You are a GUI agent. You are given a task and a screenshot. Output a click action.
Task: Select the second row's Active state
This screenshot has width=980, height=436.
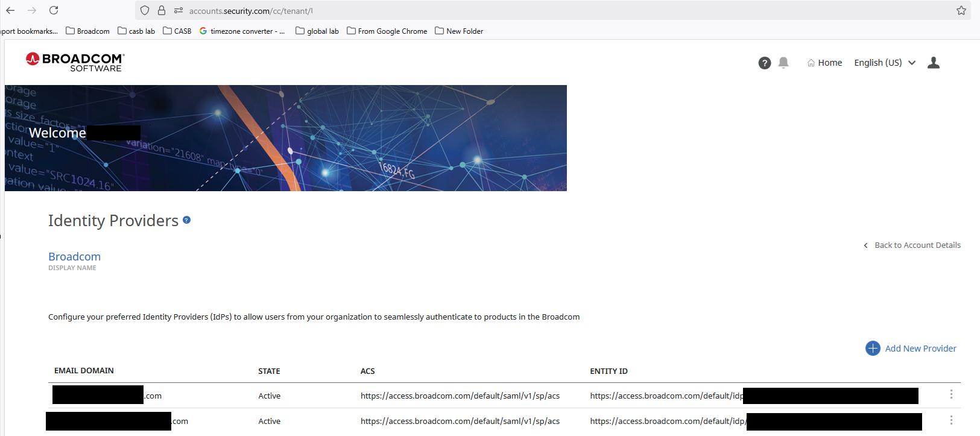click(x=270, y=422)
